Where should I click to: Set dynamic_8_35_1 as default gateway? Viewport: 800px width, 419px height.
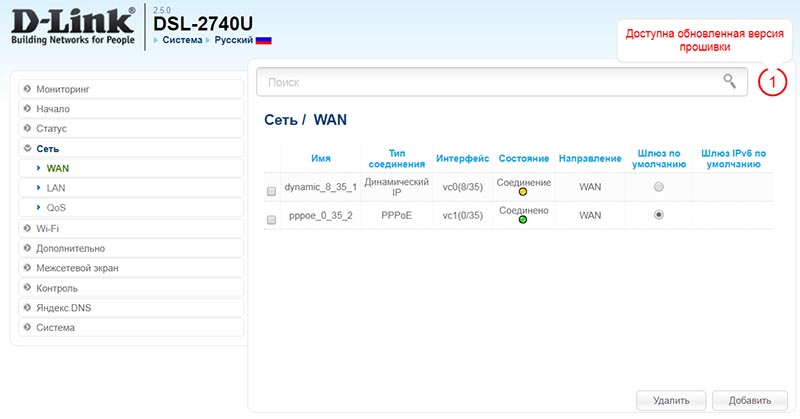click(658, 188)
